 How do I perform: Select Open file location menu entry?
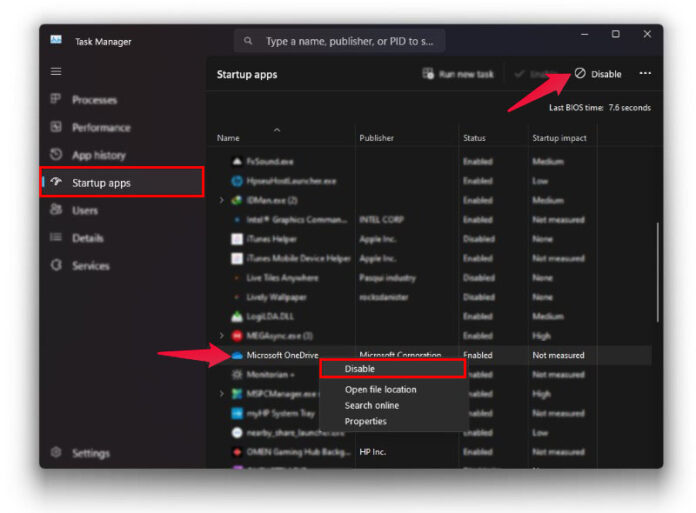click(x=380, y=389)
